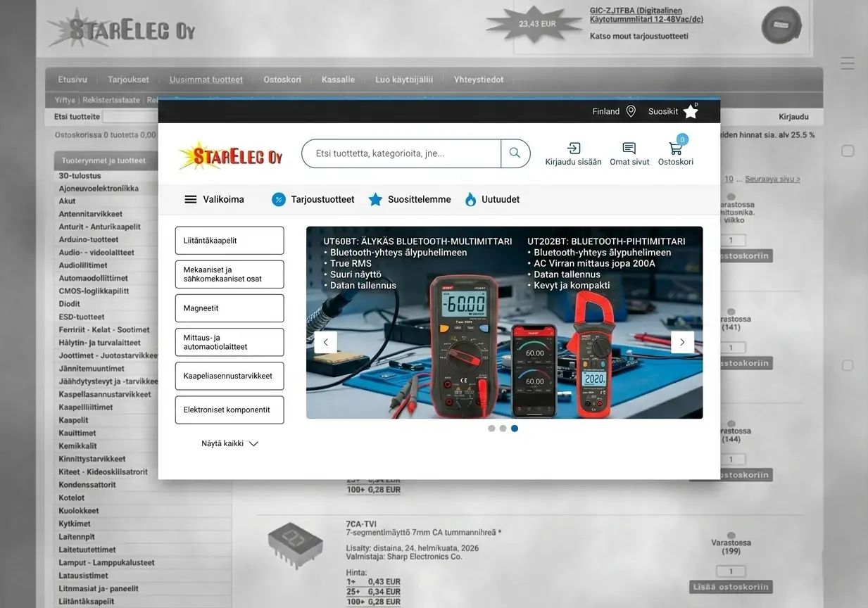This screenshot has height=608, width=868.
Task: Go back with the left banner arrow
Action: tap(325, 343)
